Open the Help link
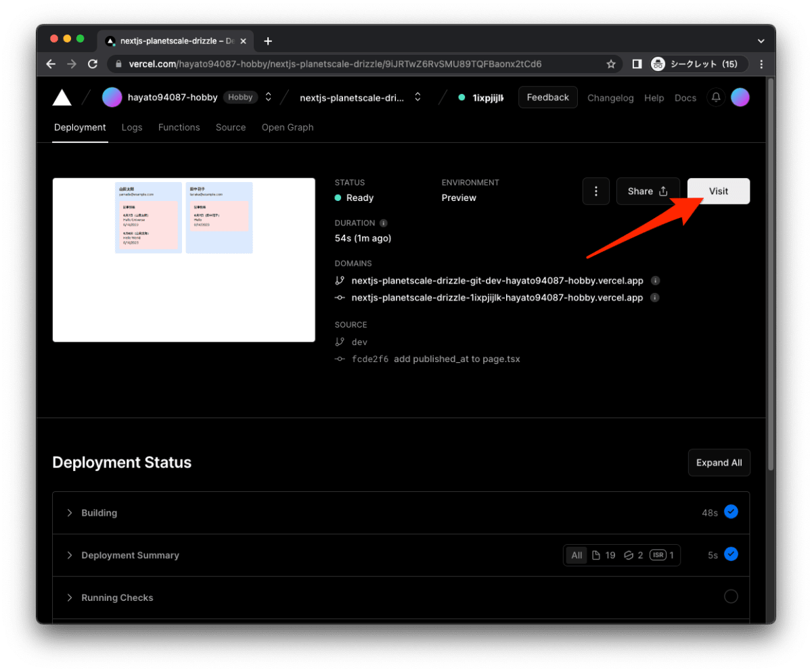Image resolution: width=812 pixels, height=672 pixels. tap(654, 98)
